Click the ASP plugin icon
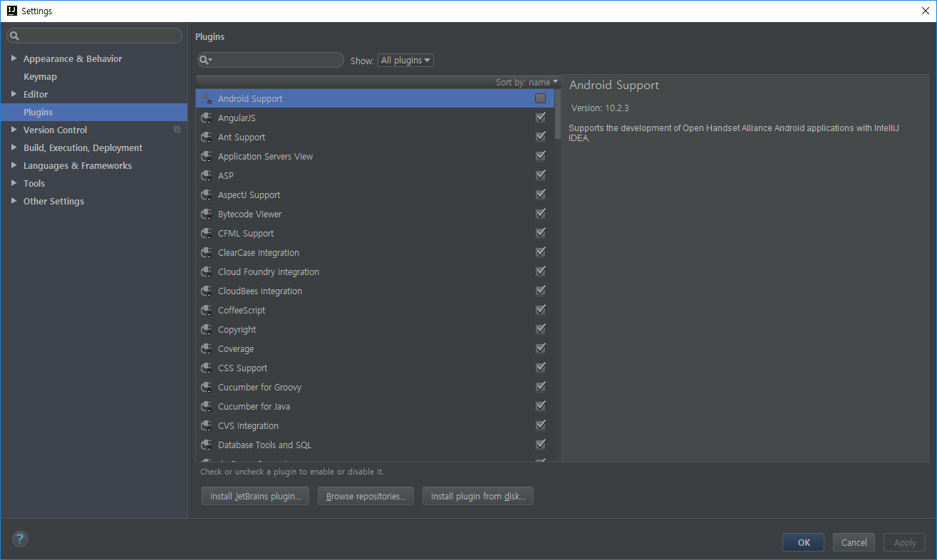The width and height of the screenshot is (937, 560). (207, 176)
